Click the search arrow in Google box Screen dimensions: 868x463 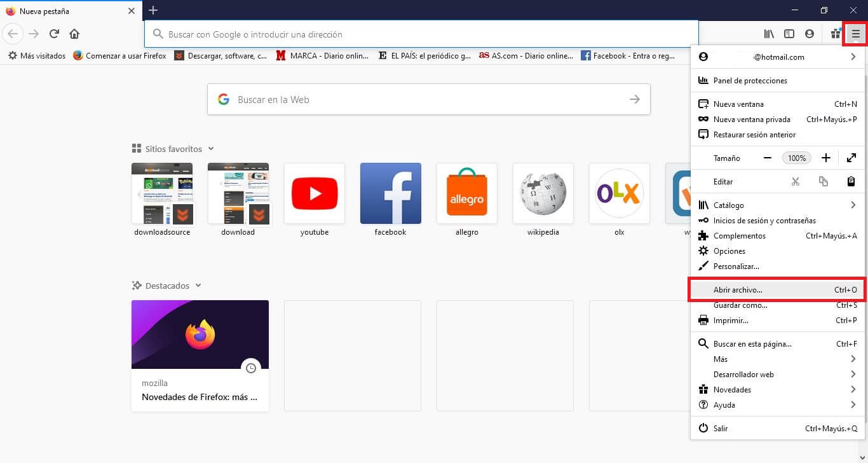point(634,99)
